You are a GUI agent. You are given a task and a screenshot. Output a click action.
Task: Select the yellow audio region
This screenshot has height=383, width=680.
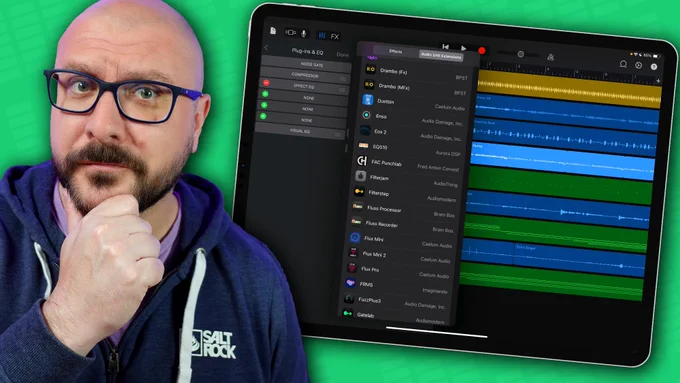[569, 89]
